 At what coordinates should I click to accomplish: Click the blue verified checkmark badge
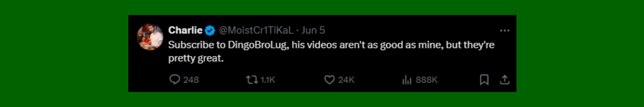tap(210, 31)
